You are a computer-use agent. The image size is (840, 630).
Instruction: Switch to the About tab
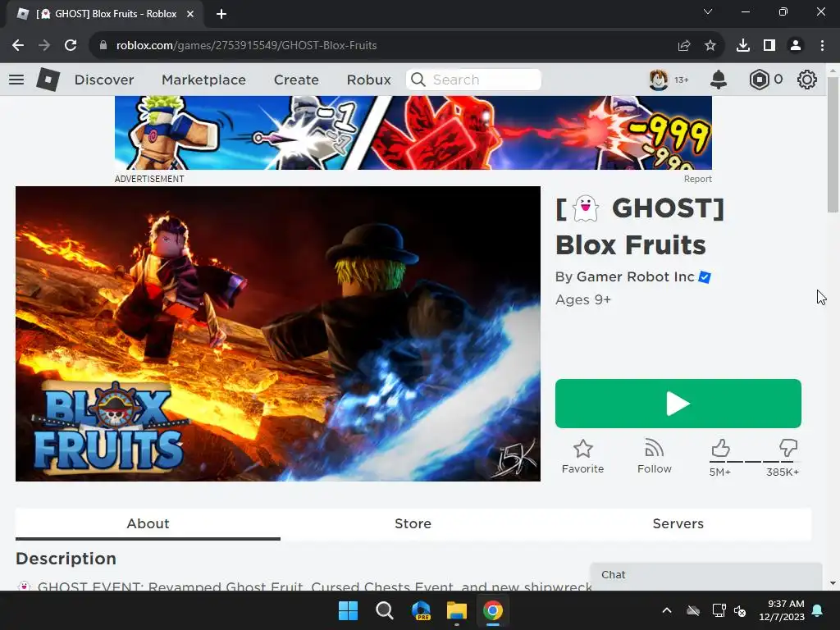148,523
